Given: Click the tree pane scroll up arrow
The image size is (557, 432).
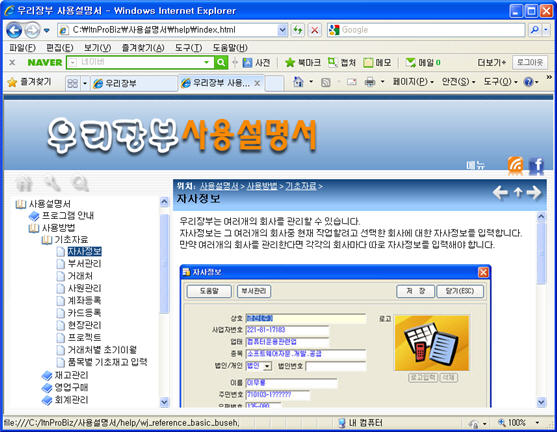Looking at the screenshot, I should coord(164,202).
